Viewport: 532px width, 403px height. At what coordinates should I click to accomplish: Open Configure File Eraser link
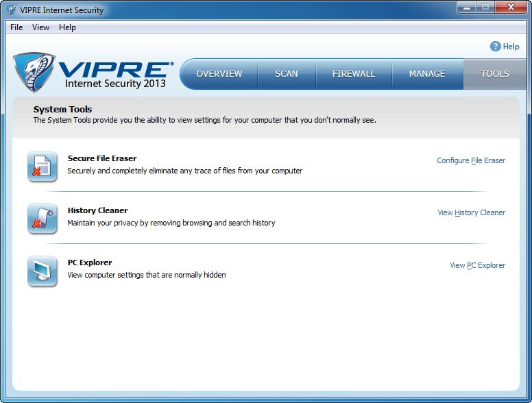tap(471, 160)
